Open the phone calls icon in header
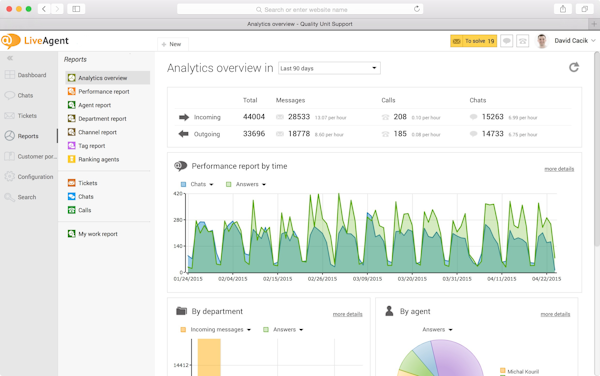 tap(522, 41)
